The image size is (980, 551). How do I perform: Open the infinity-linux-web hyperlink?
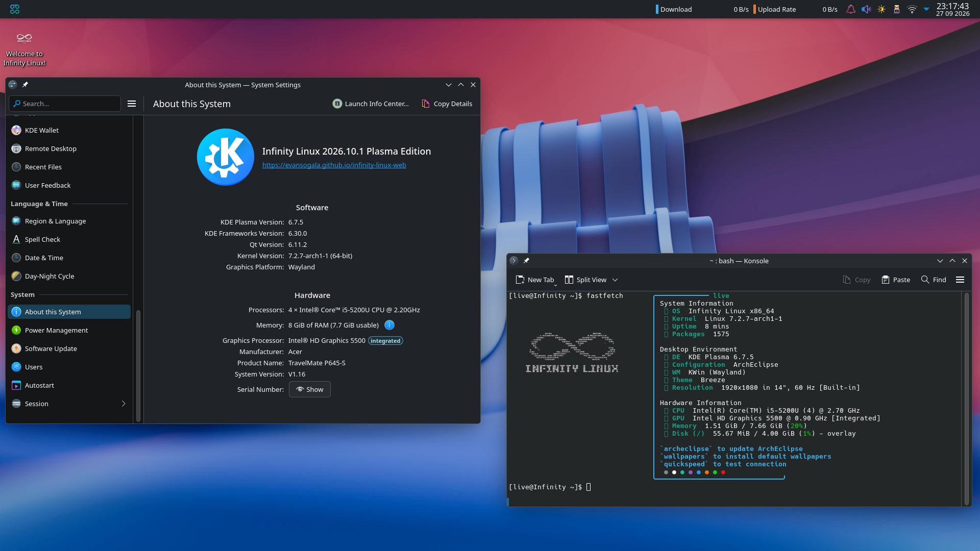[334, 165]
